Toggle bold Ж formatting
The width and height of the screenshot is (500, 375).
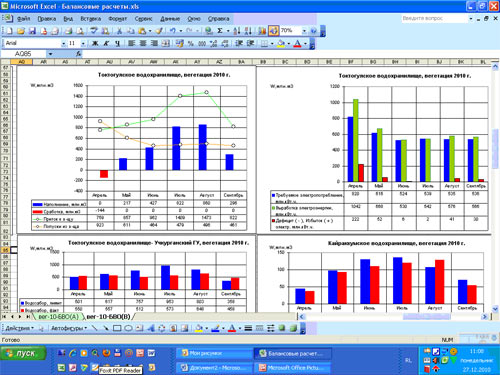click(x=95, y=43)
